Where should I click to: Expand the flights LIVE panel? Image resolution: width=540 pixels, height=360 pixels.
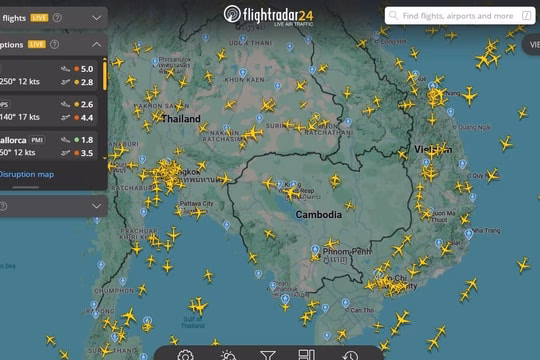(97, 18)
